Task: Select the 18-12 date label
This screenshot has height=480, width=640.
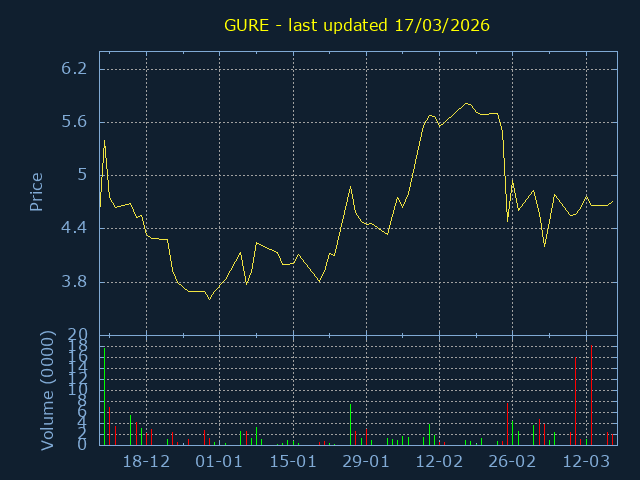Action: [x=146, y=462]
